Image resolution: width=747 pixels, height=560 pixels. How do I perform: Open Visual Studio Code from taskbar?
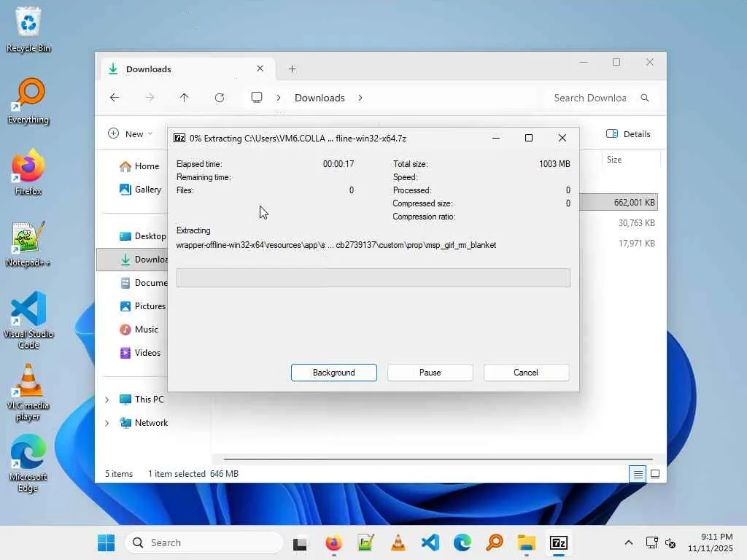[430, 542]
